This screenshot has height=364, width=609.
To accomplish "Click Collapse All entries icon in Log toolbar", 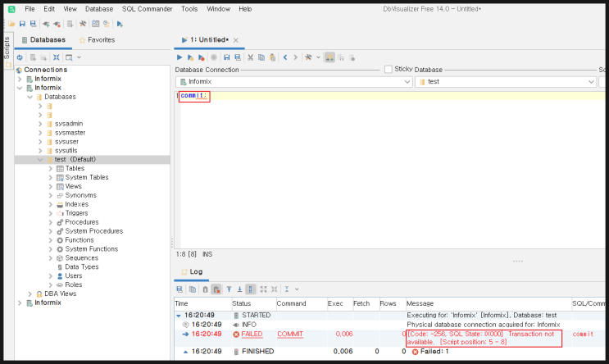I will click(x=275, y=289).
